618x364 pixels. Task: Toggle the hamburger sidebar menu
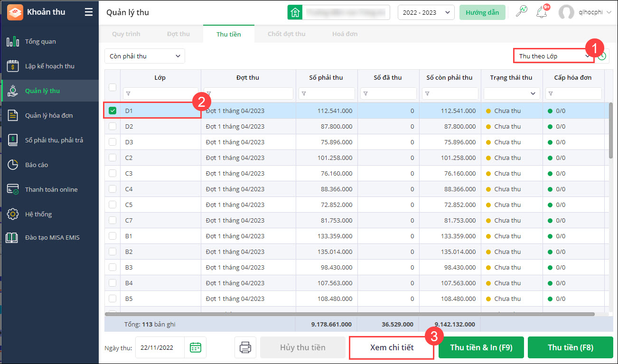[89, 12]
